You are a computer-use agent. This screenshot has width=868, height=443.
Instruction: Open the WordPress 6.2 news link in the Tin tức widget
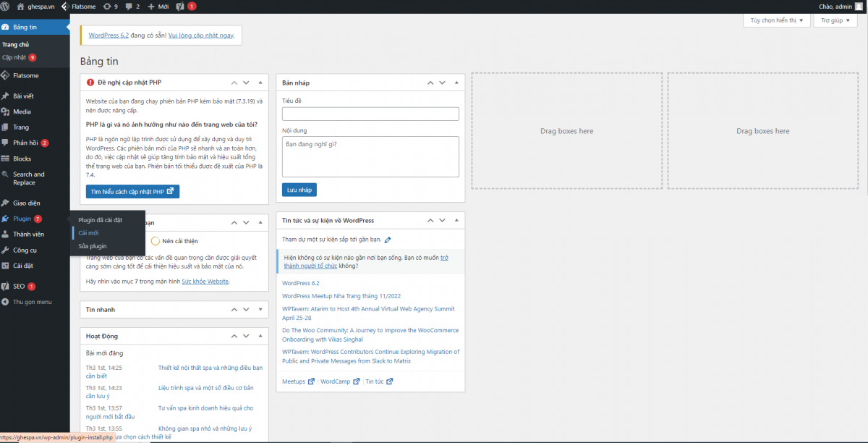[301, 283]
